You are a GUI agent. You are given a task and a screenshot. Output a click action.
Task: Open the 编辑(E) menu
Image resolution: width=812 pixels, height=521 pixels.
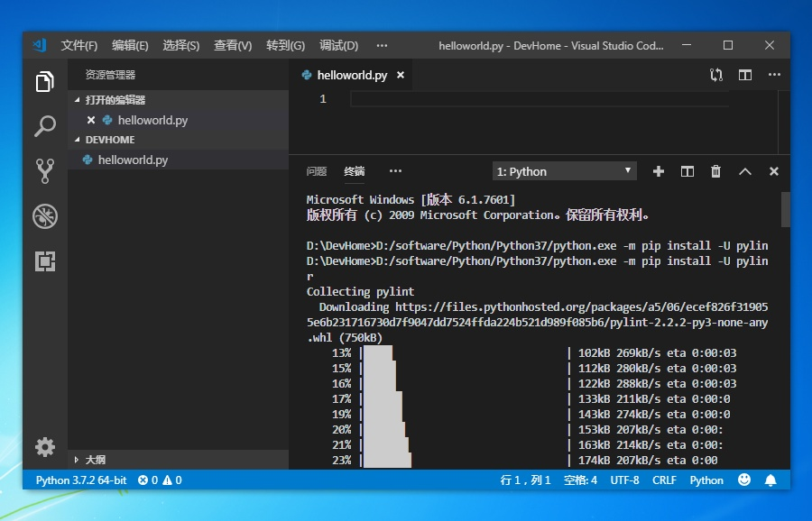click(130, 46)
